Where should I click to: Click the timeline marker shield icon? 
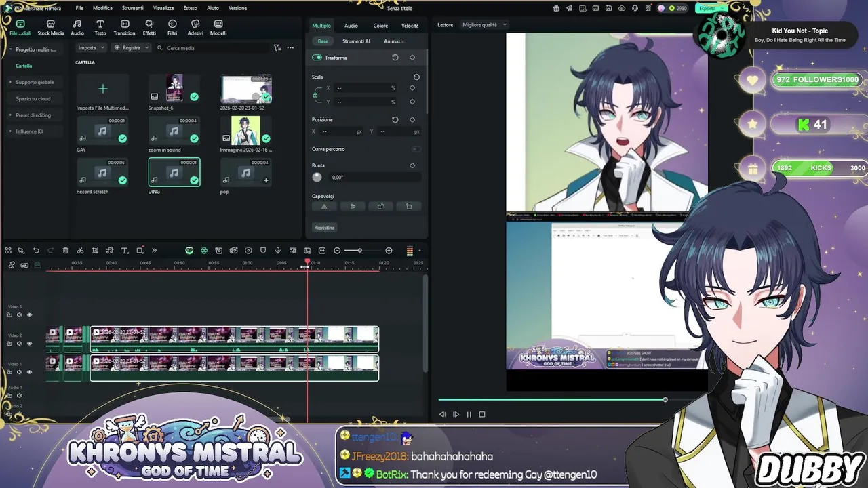(x=263, y=251)
